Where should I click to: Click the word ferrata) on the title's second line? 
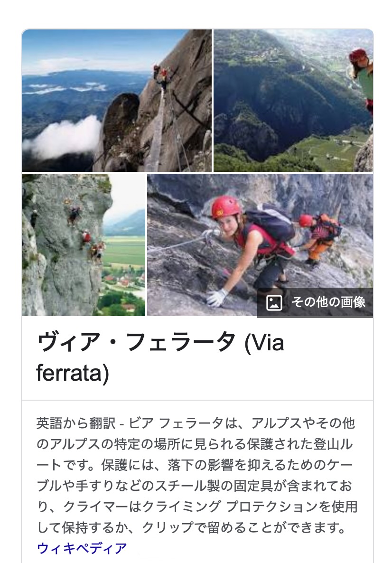point(73,373)
